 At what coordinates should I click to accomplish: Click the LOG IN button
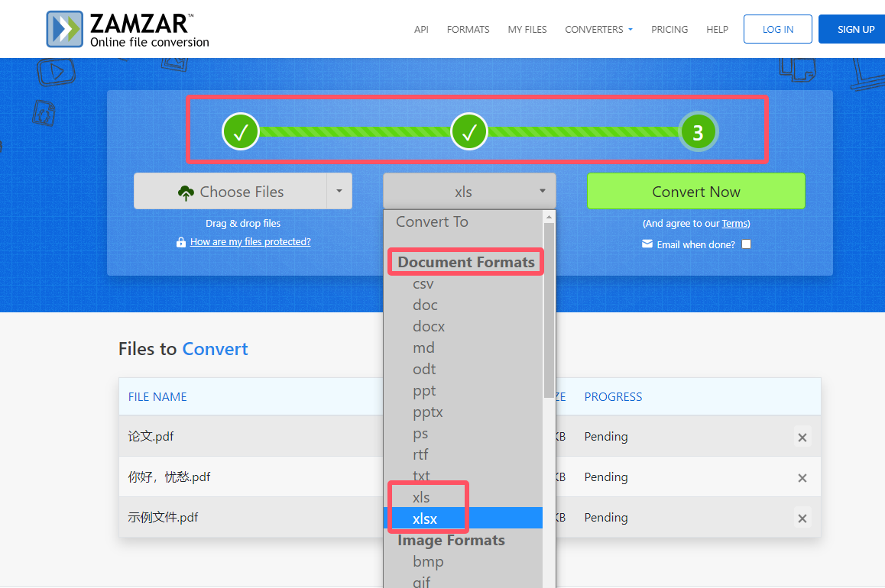click(778, 29)
